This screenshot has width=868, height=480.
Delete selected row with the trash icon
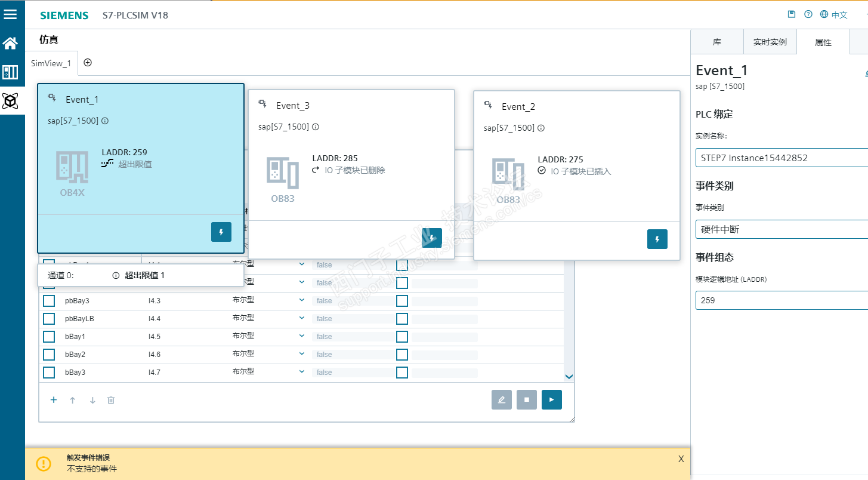point(111,400)
